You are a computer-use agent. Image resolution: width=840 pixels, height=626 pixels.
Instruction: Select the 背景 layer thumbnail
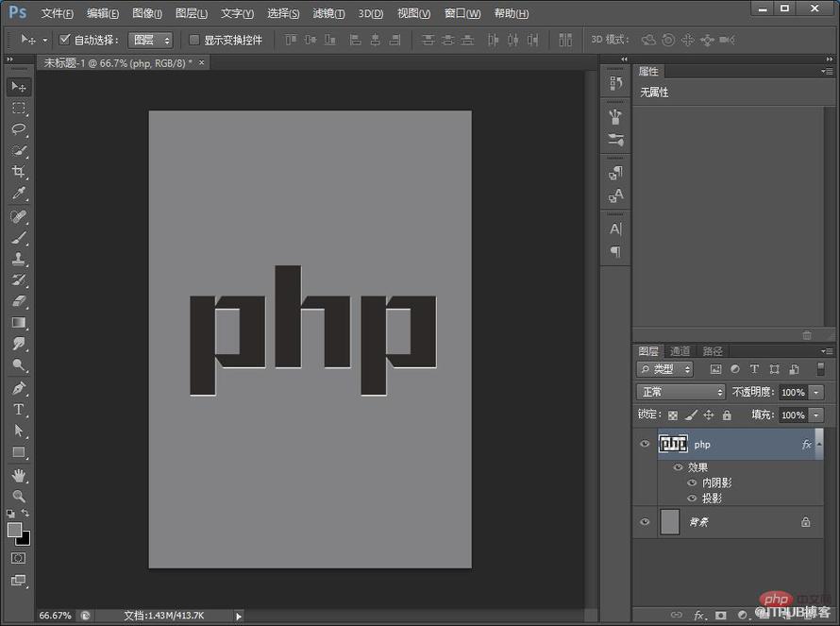(670, 521)
